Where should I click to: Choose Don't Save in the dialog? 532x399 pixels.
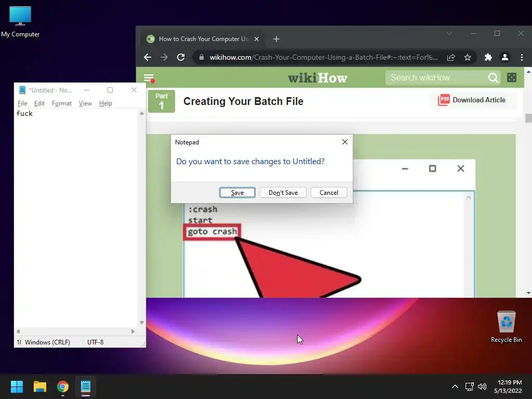pyautogui.click(x=283, y=193)
